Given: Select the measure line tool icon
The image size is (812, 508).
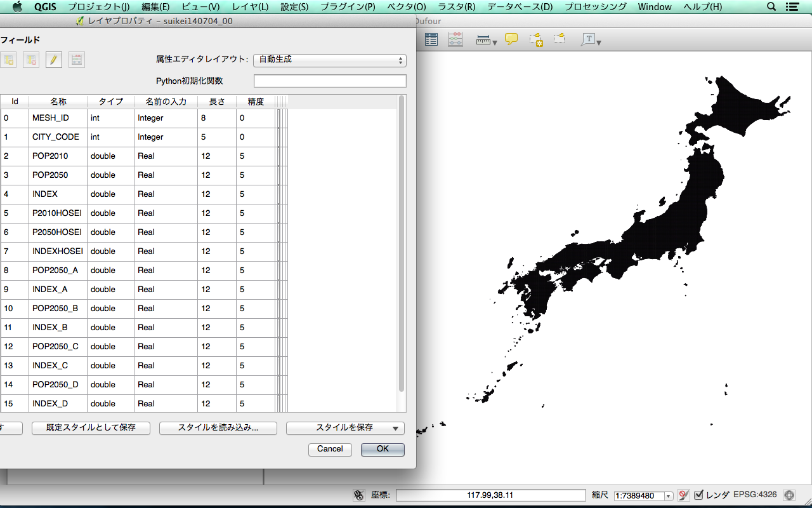Looking at the screenshot, I should tap(482, 39).
